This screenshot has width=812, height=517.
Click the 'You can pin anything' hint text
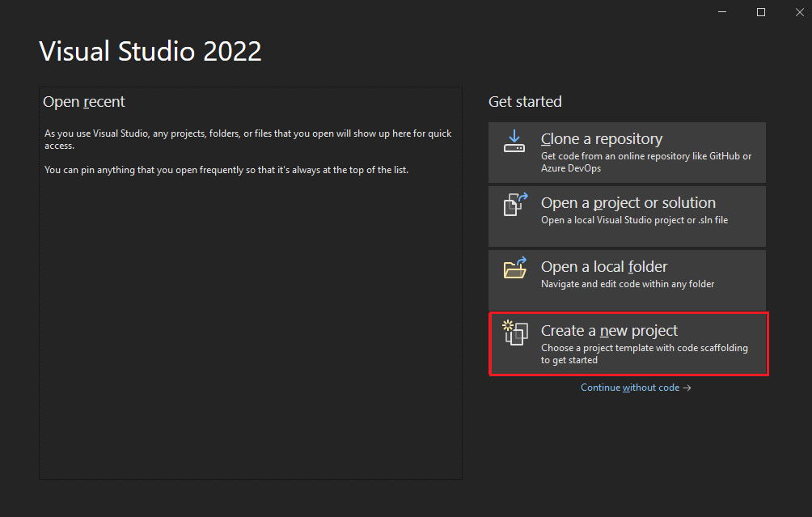coord(226,170)
